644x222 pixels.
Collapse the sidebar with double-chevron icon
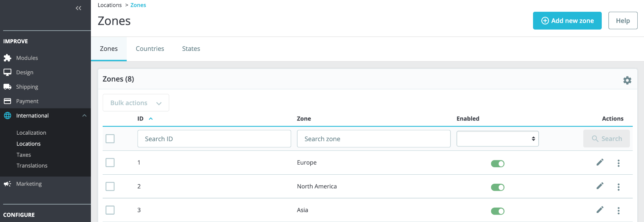pyautogui.click(x=78, y=8)
